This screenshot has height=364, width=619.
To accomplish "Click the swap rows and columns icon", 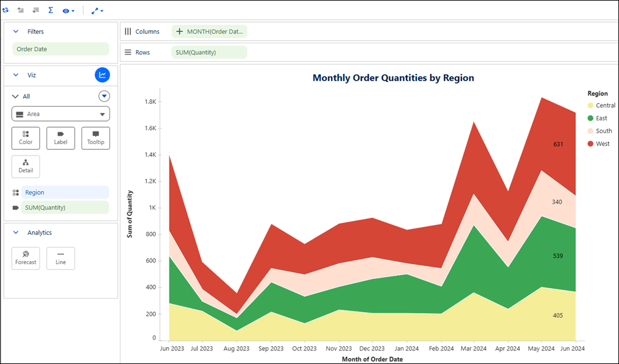I will 6,10.
